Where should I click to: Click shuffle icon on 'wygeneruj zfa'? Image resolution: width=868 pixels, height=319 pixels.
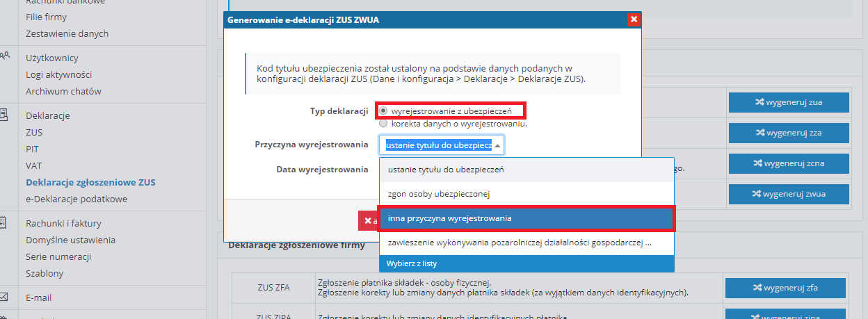point(759,288)
